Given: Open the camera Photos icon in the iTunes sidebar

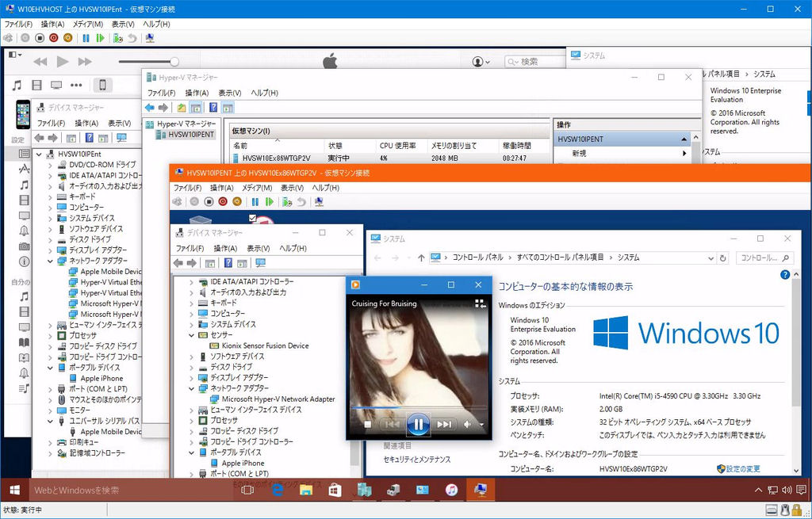Looking at the screenshot, I should pyautogui.click(x=24, y=246).
